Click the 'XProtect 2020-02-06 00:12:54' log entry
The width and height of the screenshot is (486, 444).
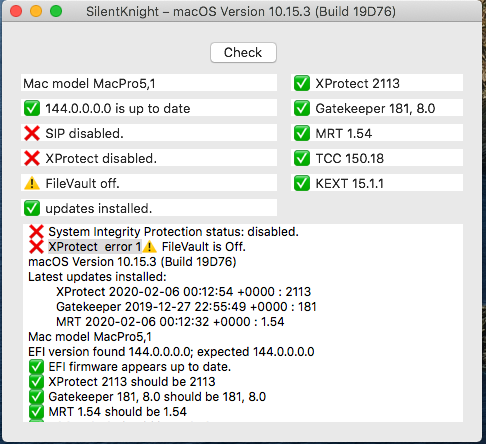pos(183,292)
